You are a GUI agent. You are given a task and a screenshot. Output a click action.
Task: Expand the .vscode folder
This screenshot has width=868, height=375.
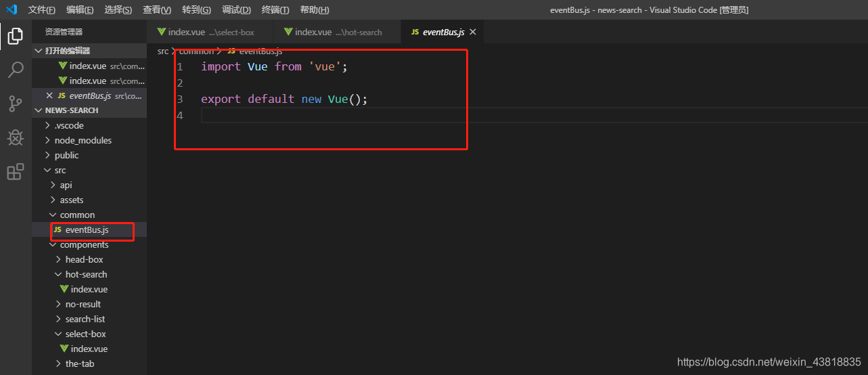coord(89,125)
